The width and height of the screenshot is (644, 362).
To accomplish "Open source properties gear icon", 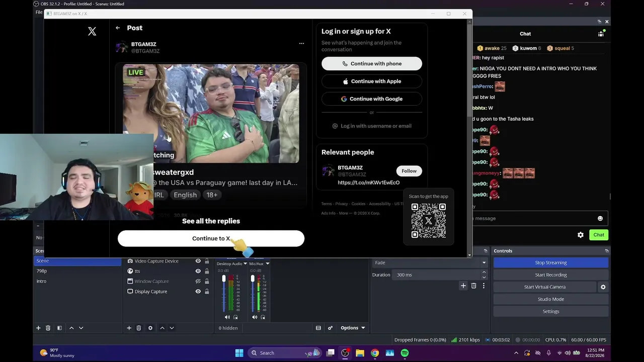I will tap(150, 328).
